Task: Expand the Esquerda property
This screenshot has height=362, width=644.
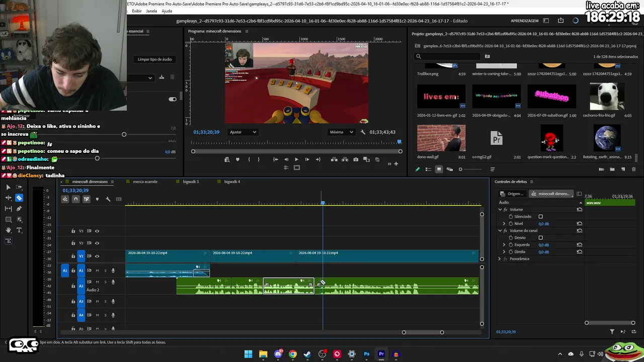Action: (x=504, y=245)
